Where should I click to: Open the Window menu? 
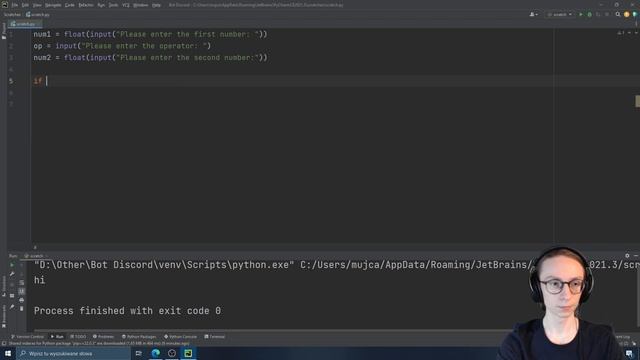click(141, 5)
